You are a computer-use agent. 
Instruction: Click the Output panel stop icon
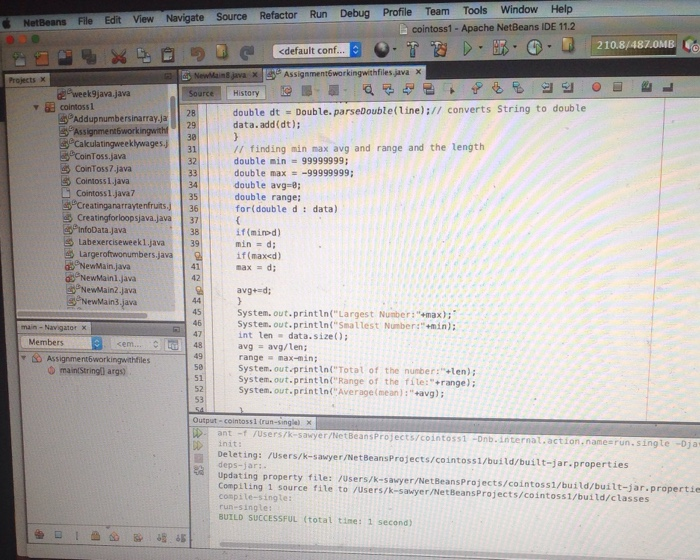click(x=199, y=458)
